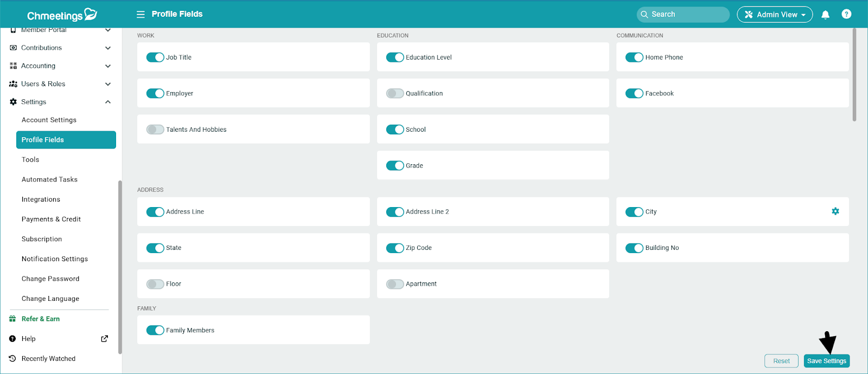Viewport: 868px width, 374px height.
Task: Click the Reset button
Action: (x=781, y=361)
